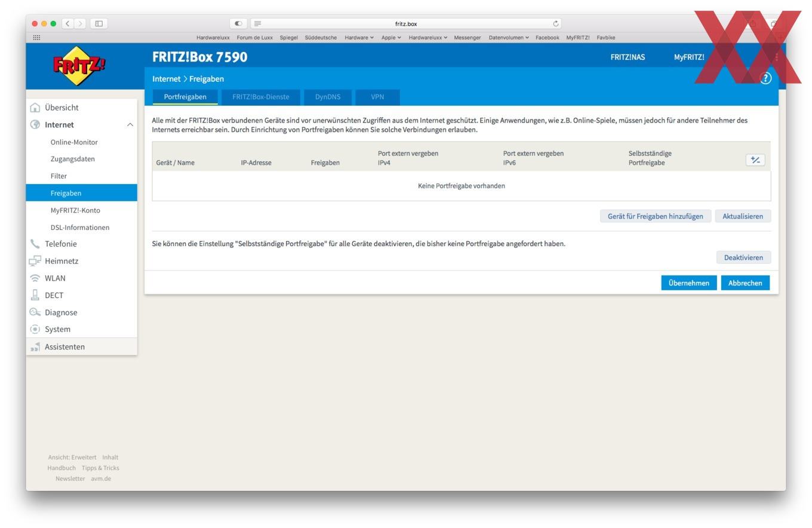Open MyFRITZ! link in header
Screen dimensions: 812x528
pyautogui.click(x=689, y=57)
